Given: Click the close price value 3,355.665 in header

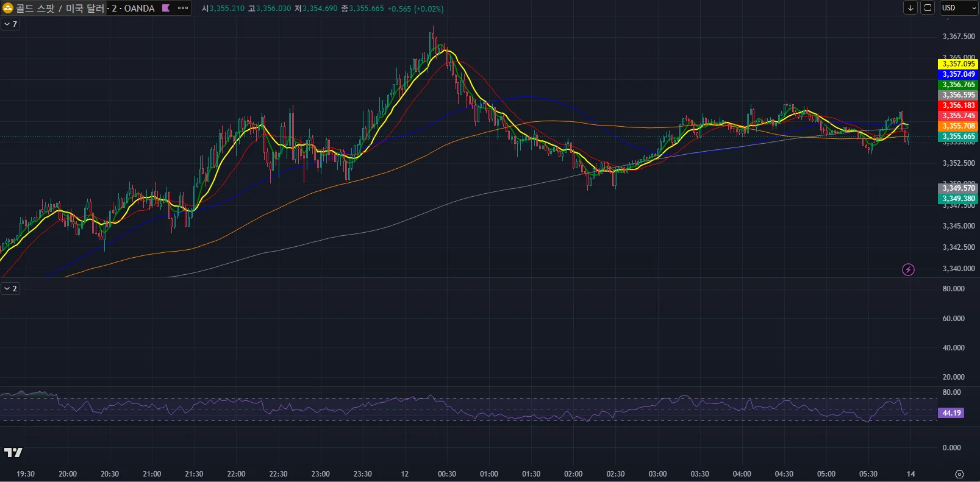Looking at the screenshot, I should click(367, 9).
